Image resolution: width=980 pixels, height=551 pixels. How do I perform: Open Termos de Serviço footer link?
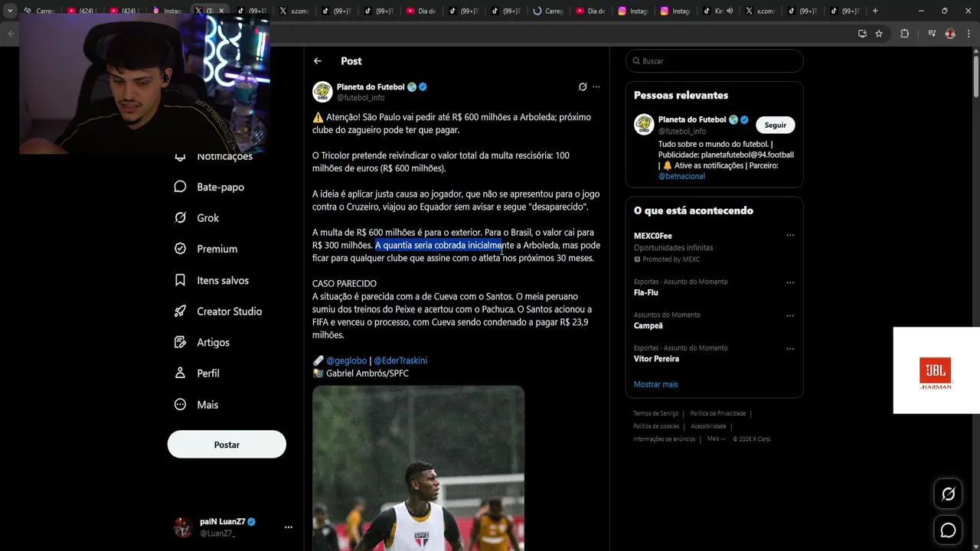(655, 413)
